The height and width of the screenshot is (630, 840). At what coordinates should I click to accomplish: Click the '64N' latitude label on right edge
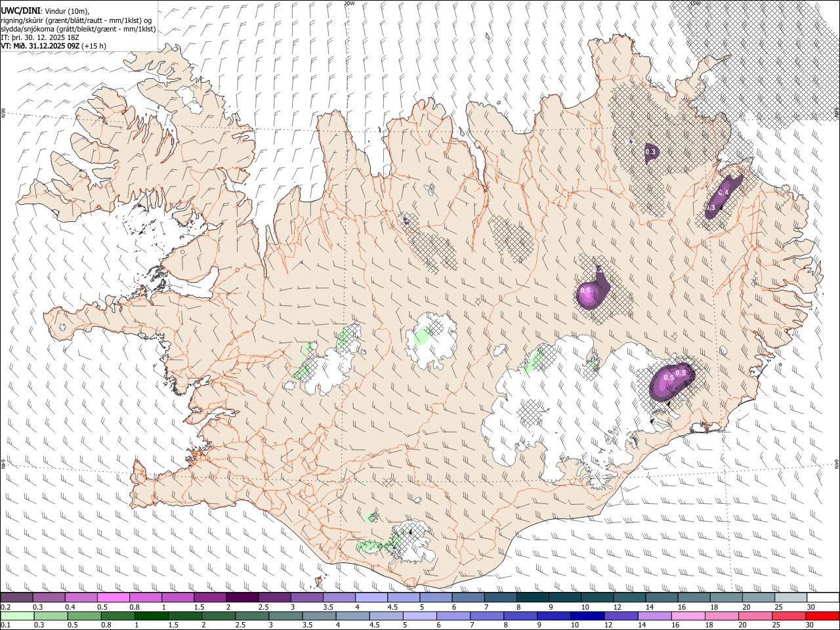pyautogui.click(x=837, y=464)
